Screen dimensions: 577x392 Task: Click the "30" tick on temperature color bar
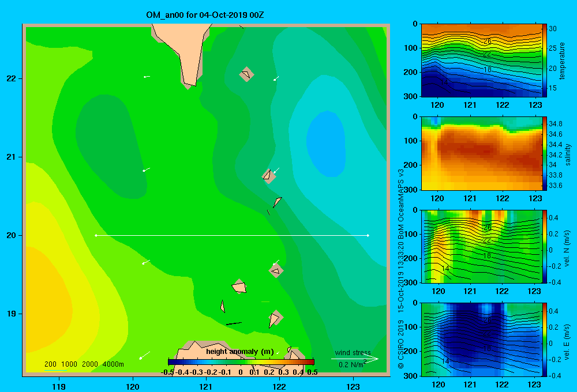click(x=552, y=29)
